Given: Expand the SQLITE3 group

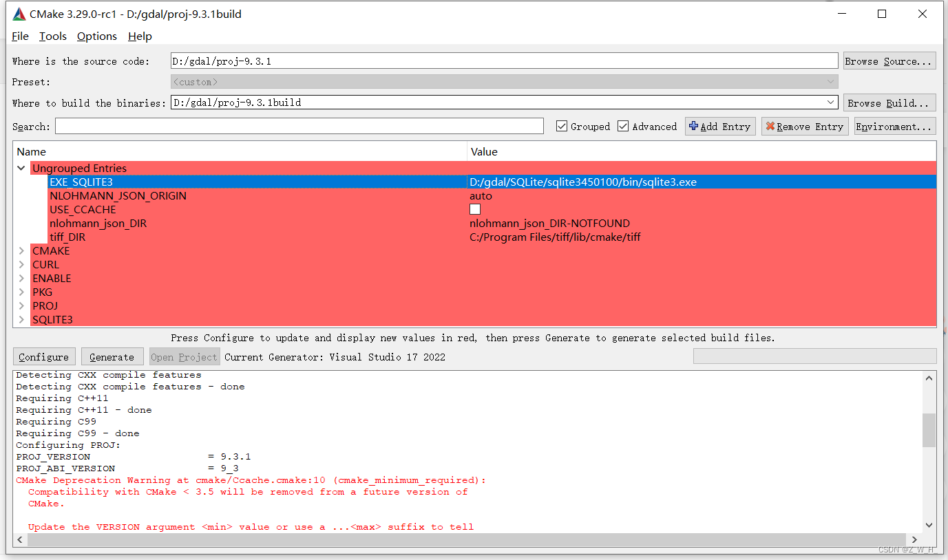Looking at the screenshot, I should (22, 319).
